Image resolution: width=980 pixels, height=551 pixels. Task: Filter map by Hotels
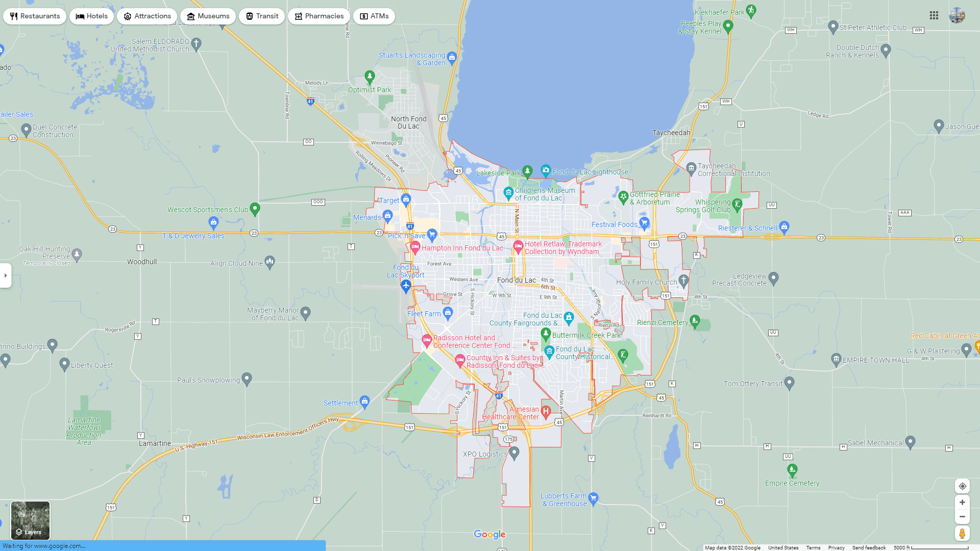[92, 16]
